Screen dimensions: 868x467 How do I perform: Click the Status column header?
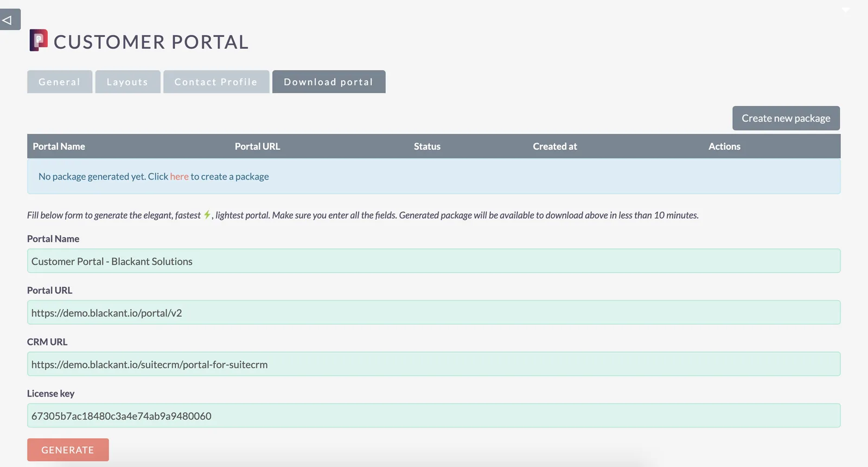click(427, 146)
